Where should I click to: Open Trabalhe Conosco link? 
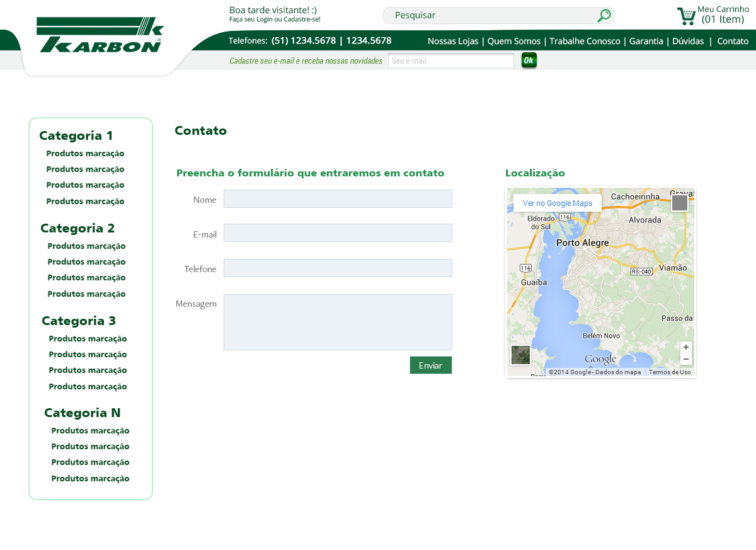585,41
